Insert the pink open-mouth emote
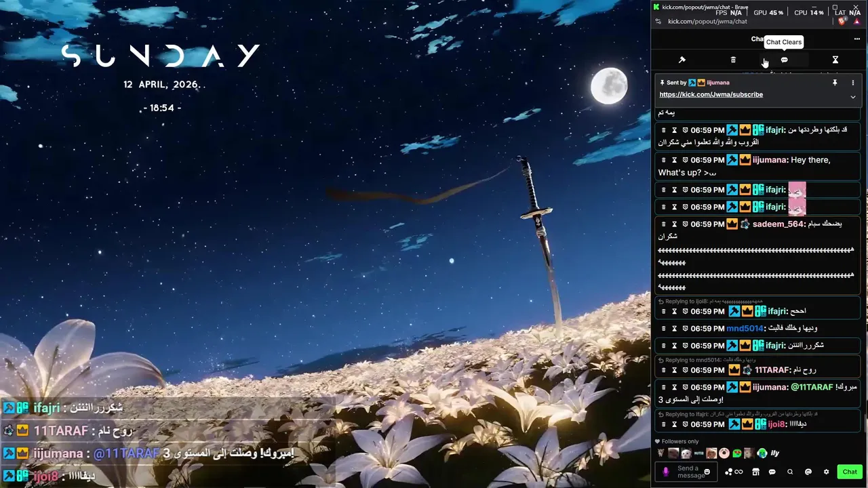The width and height of the screenshot is (868, 488). point(724,453)
